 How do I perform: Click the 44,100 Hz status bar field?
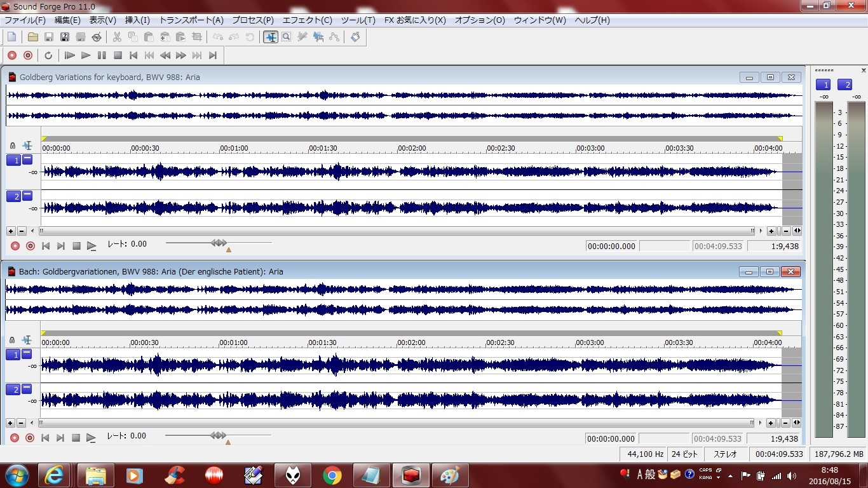(x=643, y=454)
